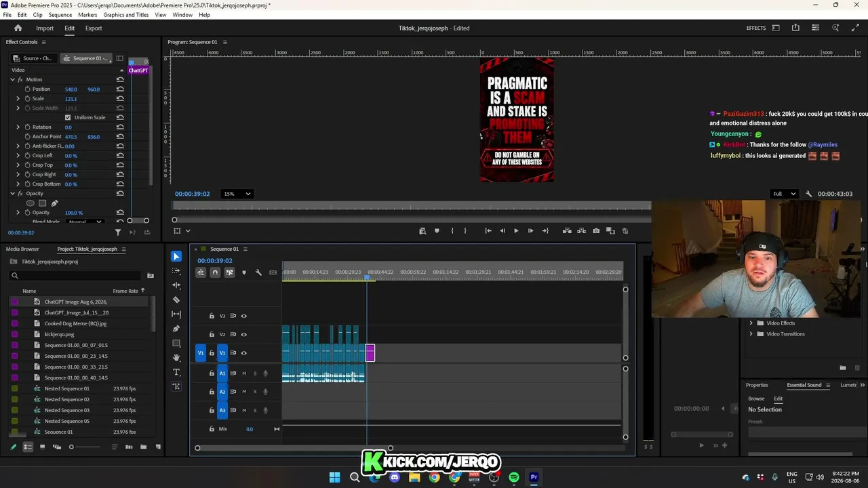Screen dimensions: 868x488
Task: Click the Lift button
Action: click(x=567, y=231)
